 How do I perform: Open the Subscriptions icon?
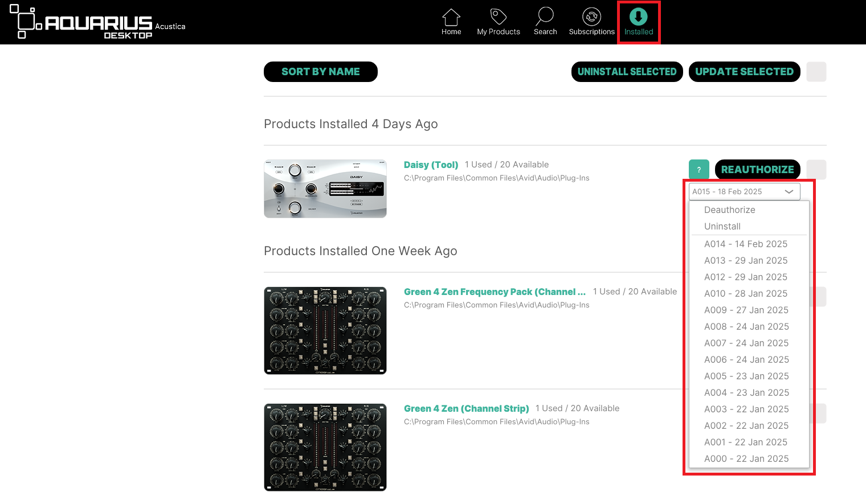591,17
